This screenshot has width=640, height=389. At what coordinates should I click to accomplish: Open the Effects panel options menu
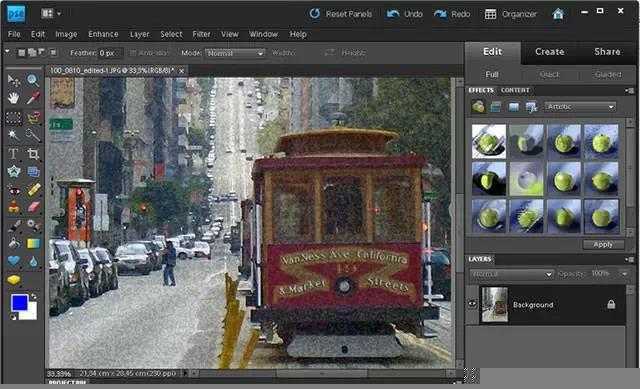click(x=630, y=90)
